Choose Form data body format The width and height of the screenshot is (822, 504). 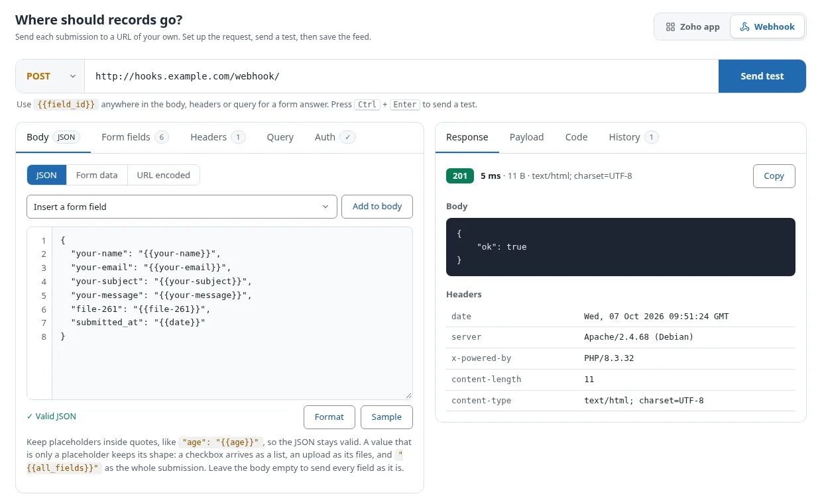coord(97,175)
